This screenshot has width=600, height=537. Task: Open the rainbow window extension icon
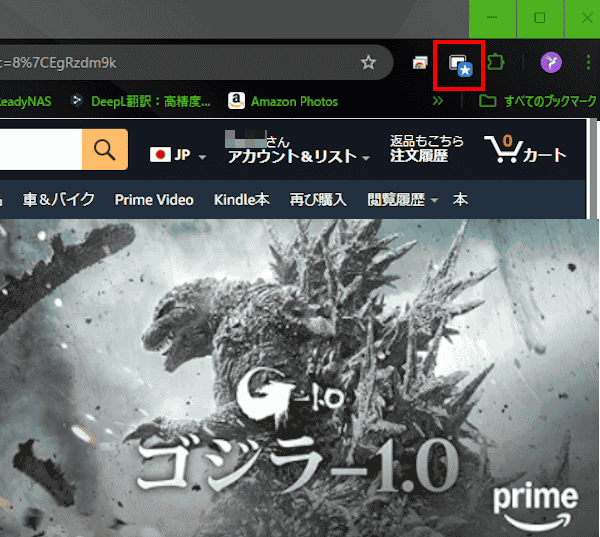[x=420, y=62]
